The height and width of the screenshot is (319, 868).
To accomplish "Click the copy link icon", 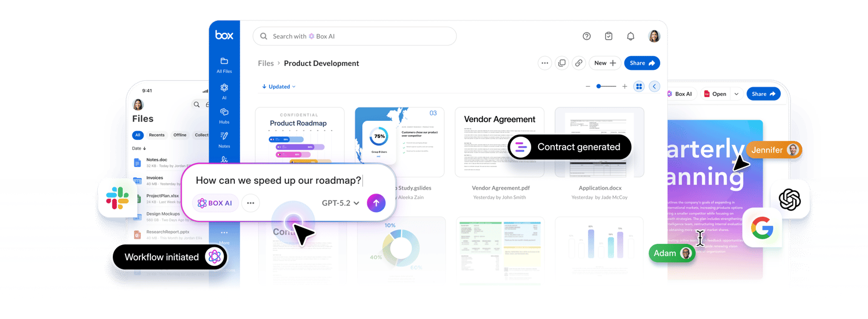I will (579, 63).
